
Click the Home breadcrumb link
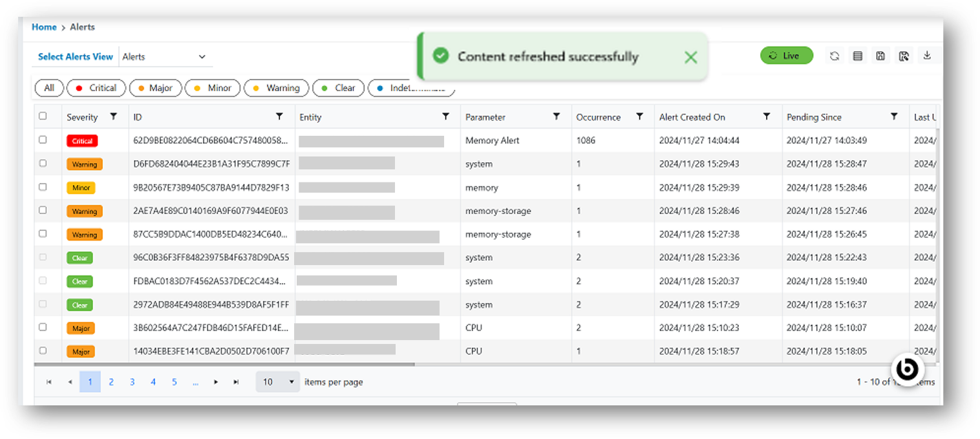[44, 27]
